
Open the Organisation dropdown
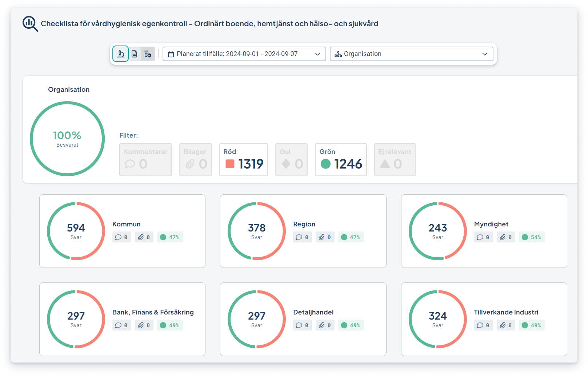tap(411, 54)
